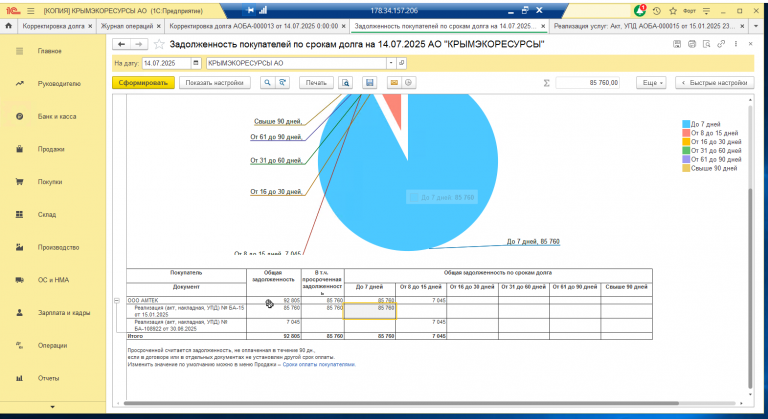
Task: Open the three-dot more actions menu of report
Action: click(x=736, y=44)
